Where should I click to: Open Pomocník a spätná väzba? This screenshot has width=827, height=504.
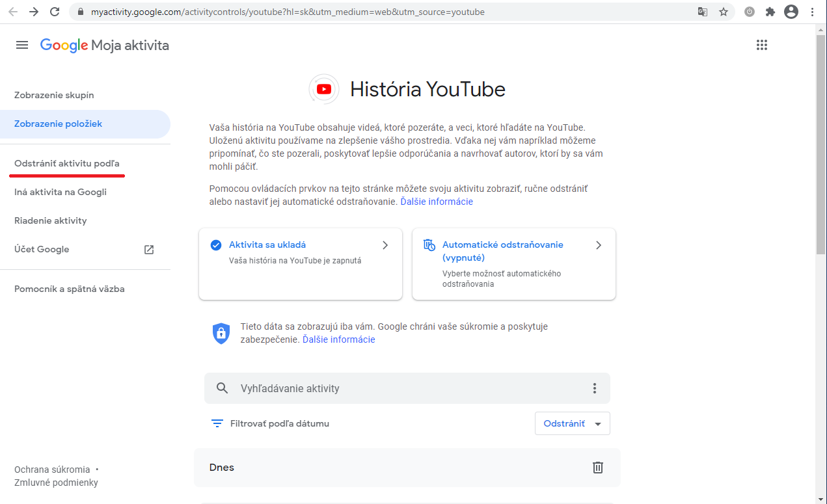point(70,289)
